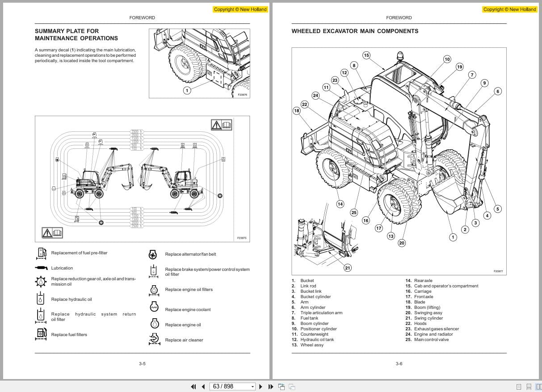Click the go-to-previous-view icon

(x=282, y=387)
